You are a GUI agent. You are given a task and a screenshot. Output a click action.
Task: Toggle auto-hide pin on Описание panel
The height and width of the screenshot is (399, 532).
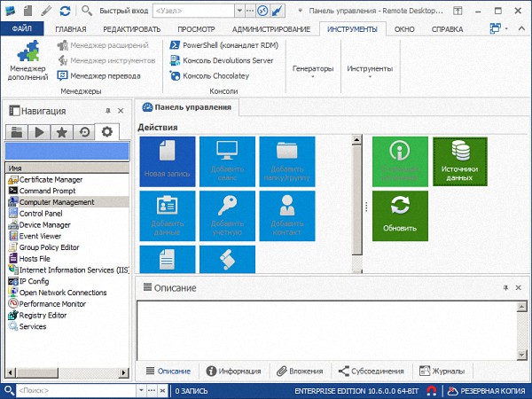coord(505,288)
